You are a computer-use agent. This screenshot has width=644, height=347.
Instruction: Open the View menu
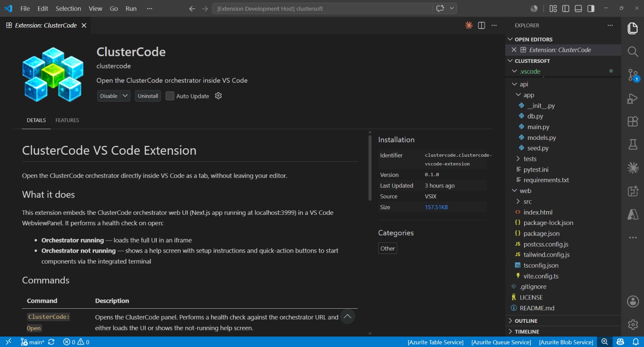click(x=95, y=8)
